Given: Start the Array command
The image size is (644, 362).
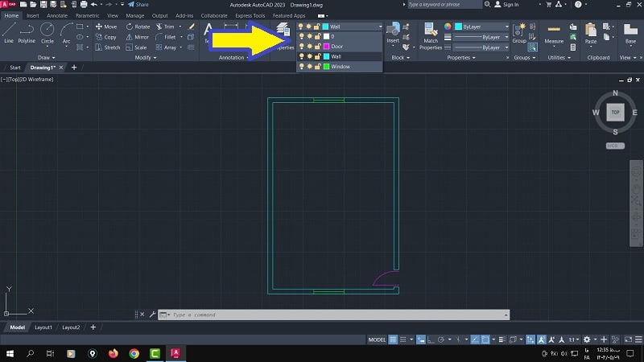Looking at the screenshot, I should click(x=166, y=47).
